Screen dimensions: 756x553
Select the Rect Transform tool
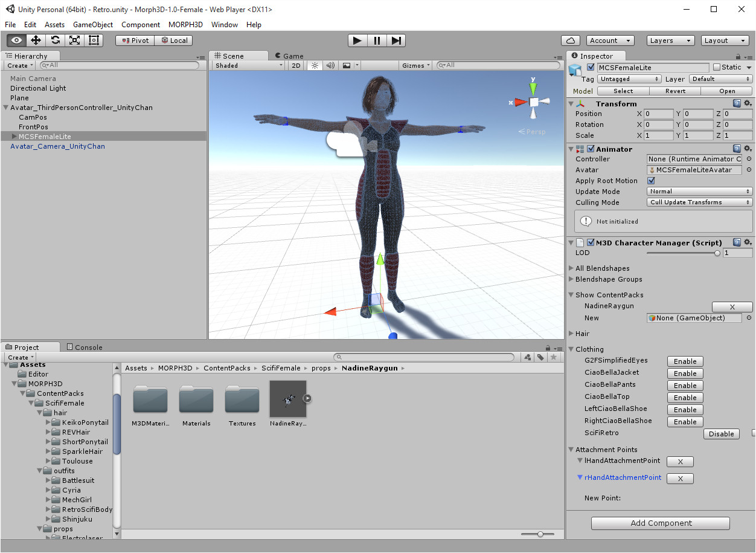pyautogui.click(x=94, y=40)
